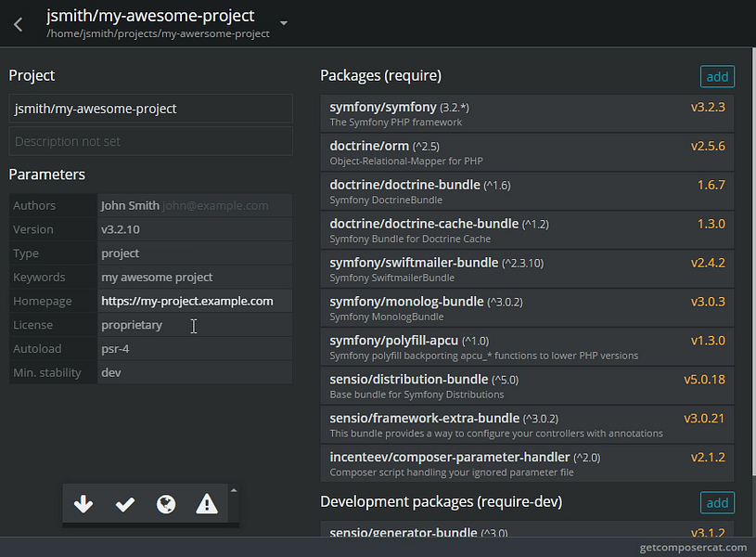Open the project switcher dropdown arrow

(x=284, y=22)
